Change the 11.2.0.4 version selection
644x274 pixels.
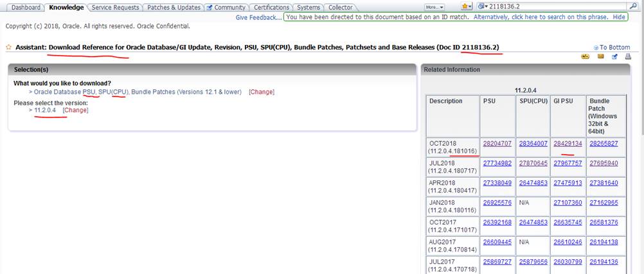pyautogui.click(x=75, y=110)
